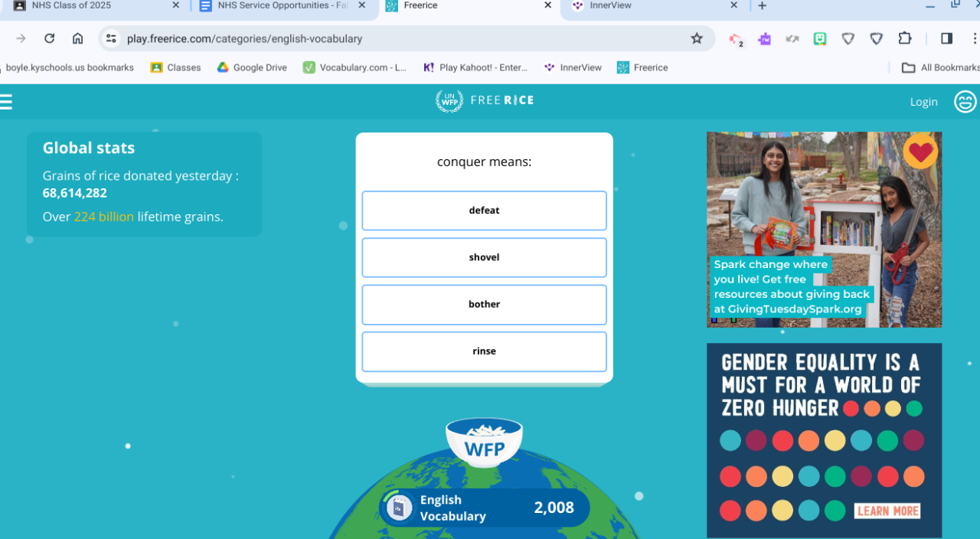
Task: Open a new browser tab
Action: [x=762, y=5]
